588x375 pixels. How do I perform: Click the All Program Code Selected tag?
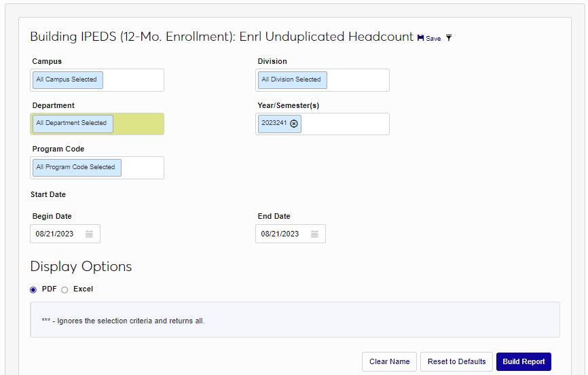76,168
